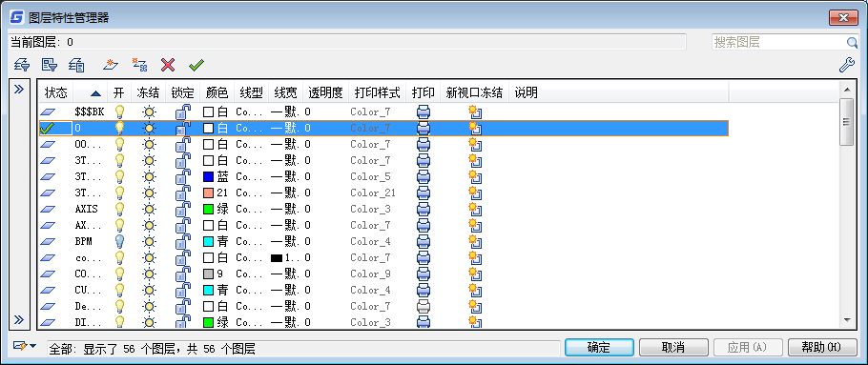
Task: Click the first layer filter icon in the toolbar
Action: tap(22, 65)
